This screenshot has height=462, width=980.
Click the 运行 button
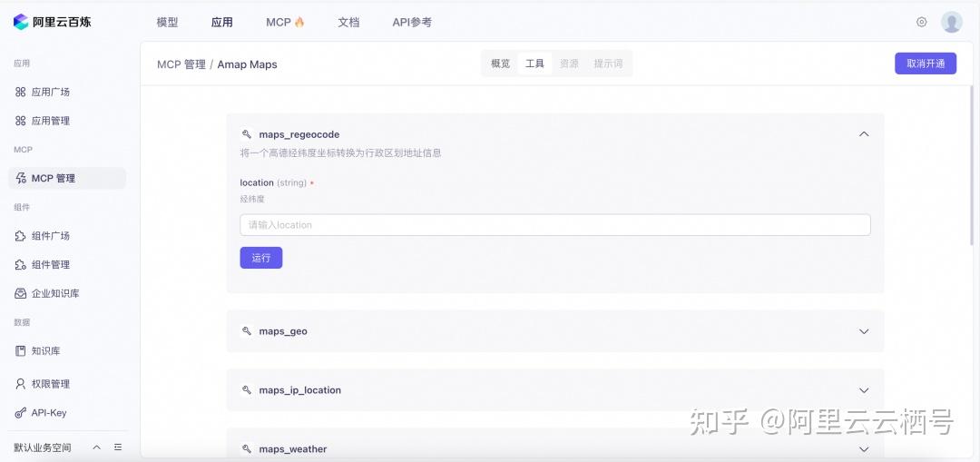coord(261,258)
